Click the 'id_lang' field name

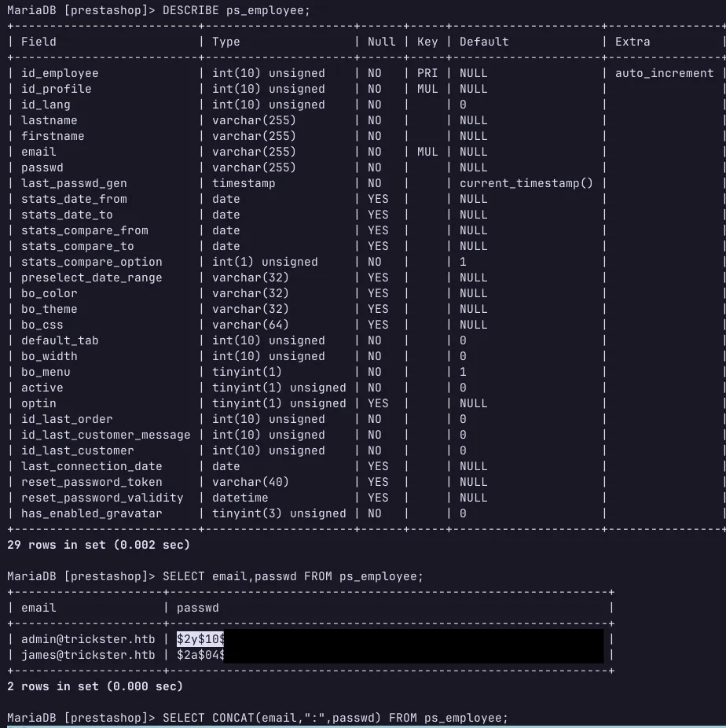pos(46,105)
